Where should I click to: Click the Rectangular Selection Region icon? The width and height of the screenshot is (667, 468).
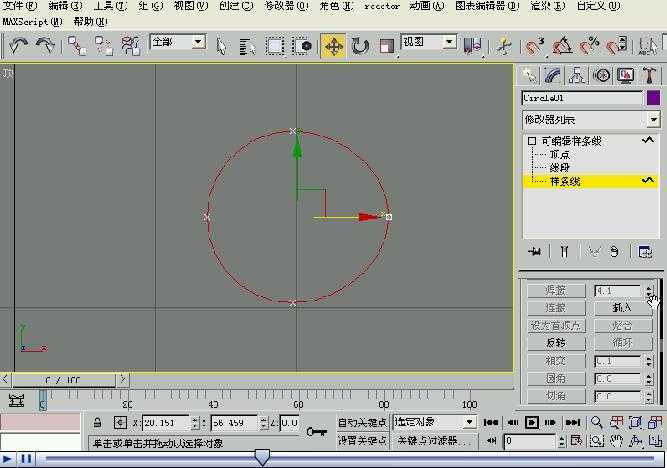click(x=275, y=46)
